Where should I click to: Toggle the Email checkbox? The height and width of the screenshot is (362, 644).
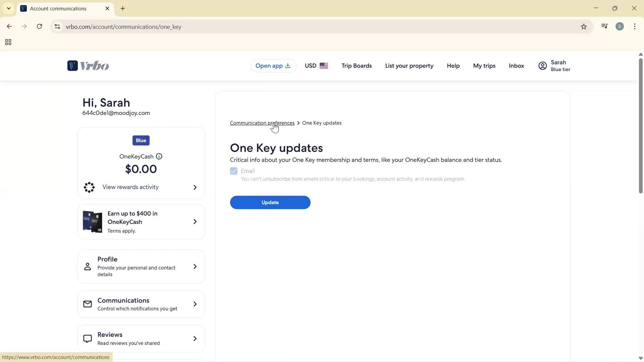pos(234,171)
